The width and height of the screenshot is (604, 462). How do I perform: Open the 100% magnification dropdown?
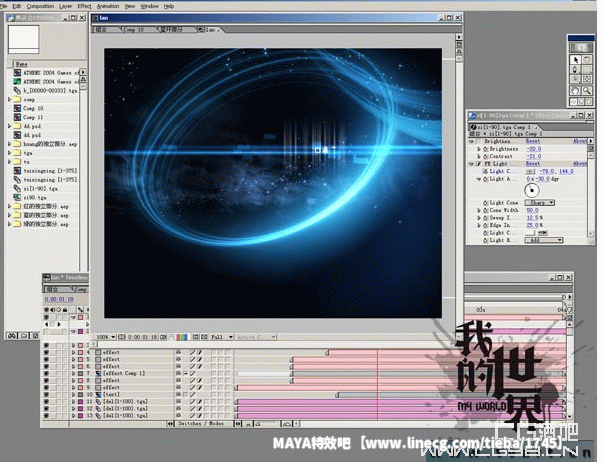point(106,337)
